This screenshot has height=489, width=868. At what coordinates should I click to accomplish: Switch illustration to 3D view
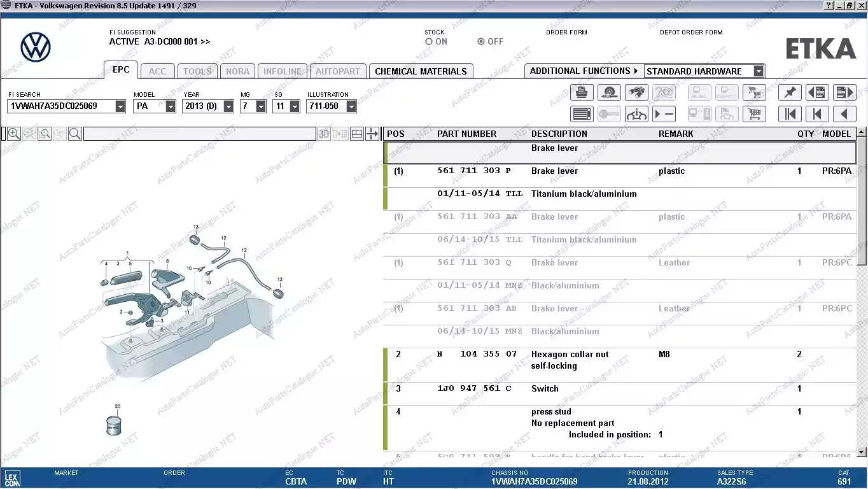pos(325,134)
